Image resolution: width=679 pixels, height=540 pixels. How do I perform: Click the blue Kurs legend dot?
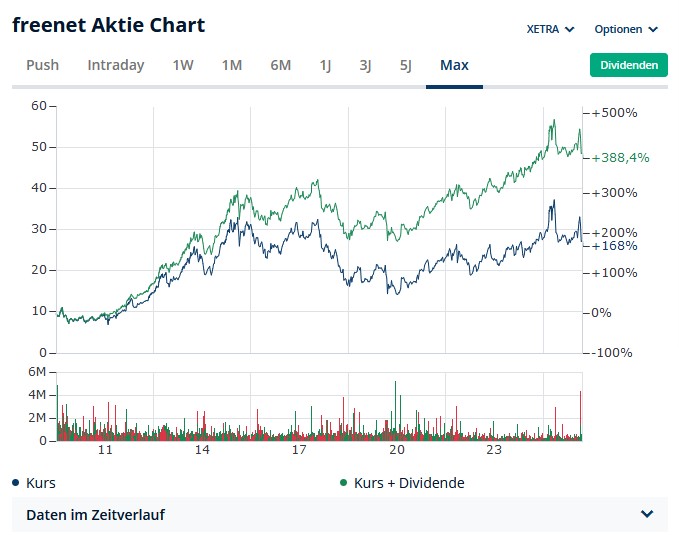point(16,483)
